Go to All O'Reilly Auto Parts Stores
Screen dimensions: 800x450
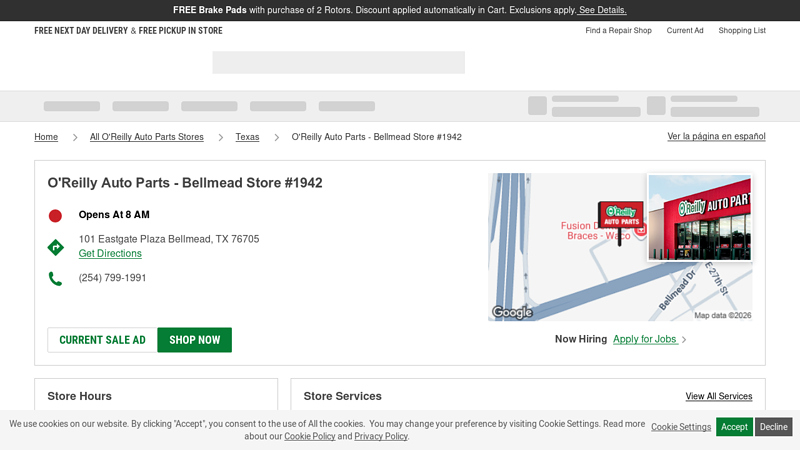click(x=146, y=137)
